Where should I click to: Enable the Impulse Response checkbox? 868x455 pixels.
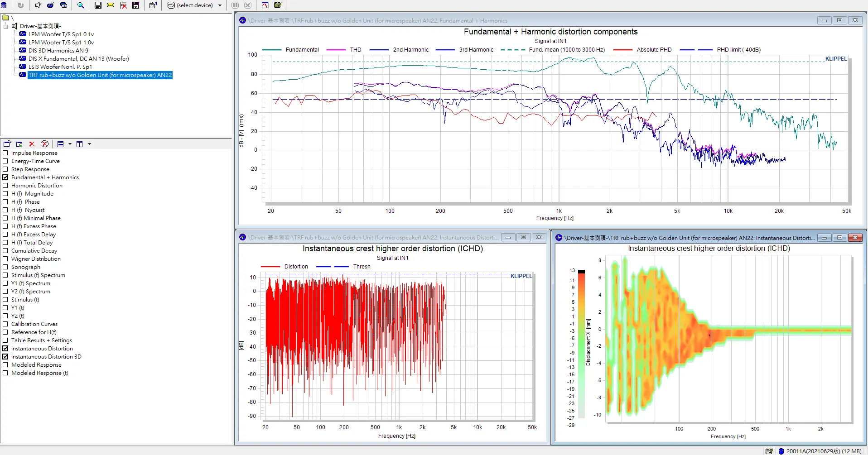point(5,153)
